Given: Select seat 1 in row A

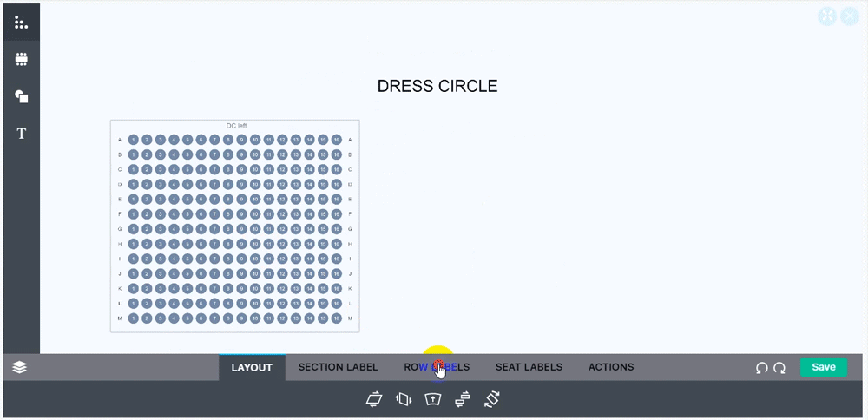Looking at the screenshot, I should point(134,140).
